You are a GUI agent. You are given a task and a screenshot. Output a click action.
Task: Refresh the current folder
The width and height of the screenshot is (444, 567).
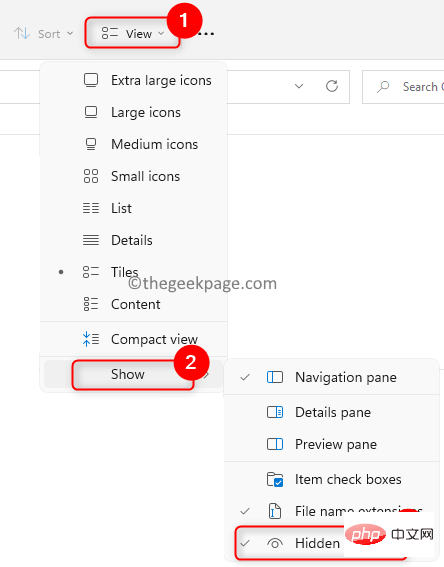(332, 86)
